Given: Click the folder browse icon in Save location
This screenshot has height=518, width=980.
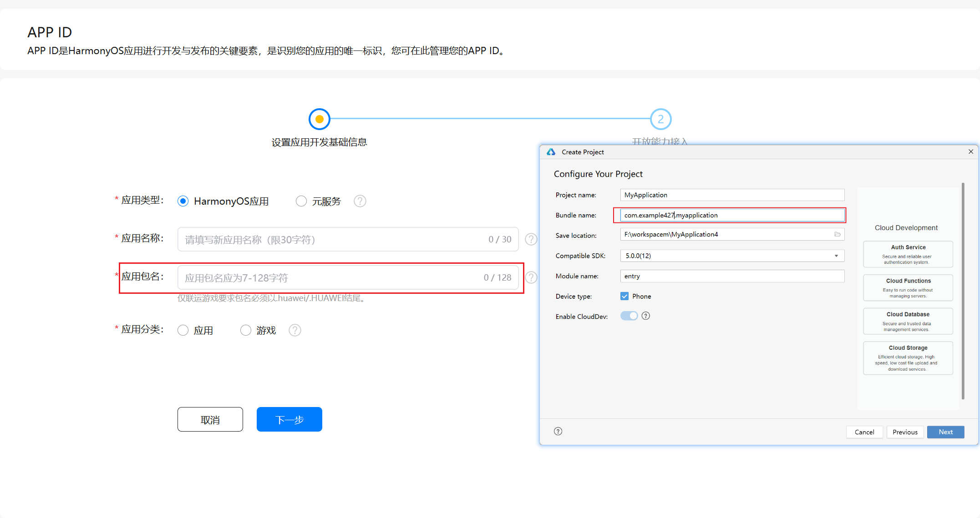Looking at the screenshot, I should point(838,234).
